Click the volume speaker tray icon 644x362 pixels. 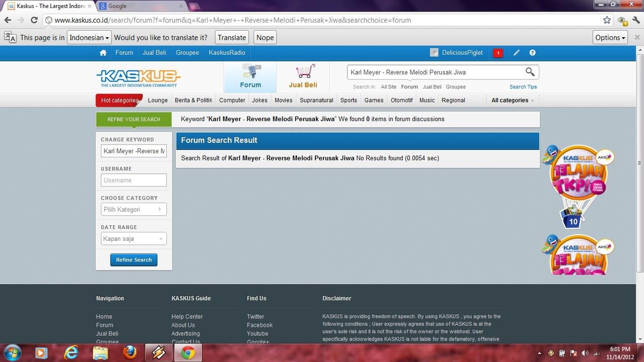coord(585,353)
